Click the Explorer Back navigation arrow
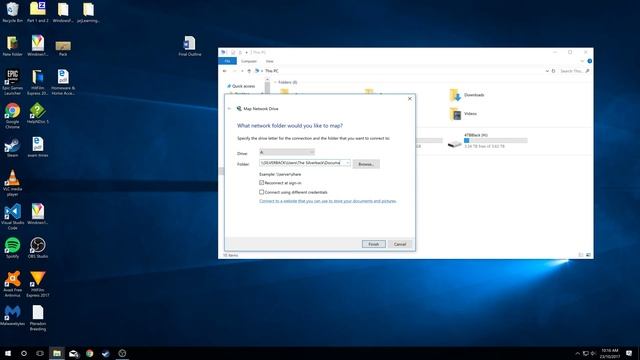Image resolution: width=640 pixels, height=360 pixels. click(x=224, y=71)
